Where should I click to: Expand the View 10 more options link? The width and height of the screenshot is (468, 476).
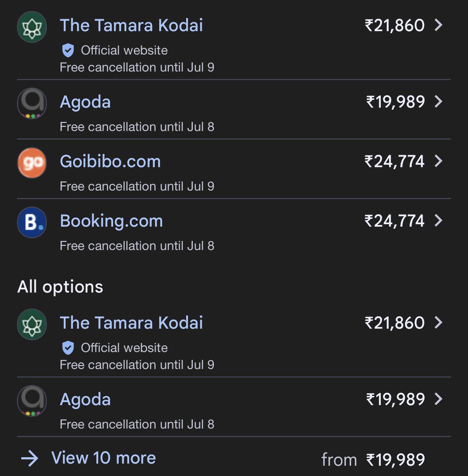104,458
